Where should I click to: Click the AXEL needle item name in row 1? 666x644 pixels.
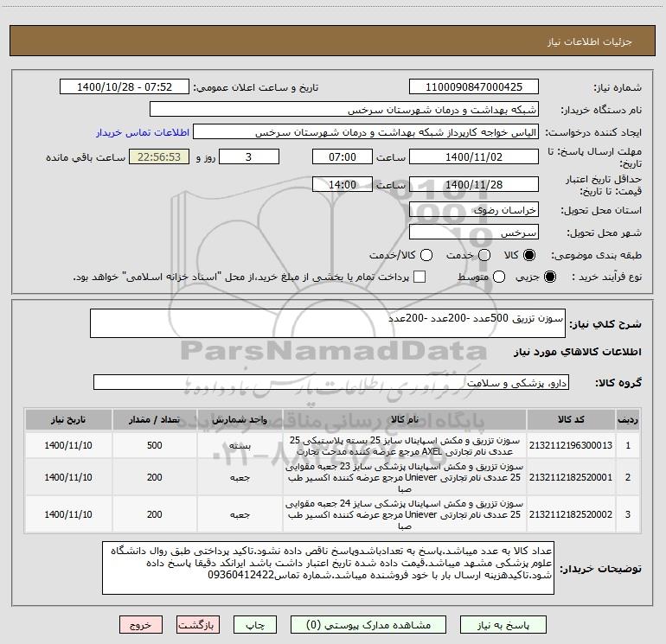point(405,446)
